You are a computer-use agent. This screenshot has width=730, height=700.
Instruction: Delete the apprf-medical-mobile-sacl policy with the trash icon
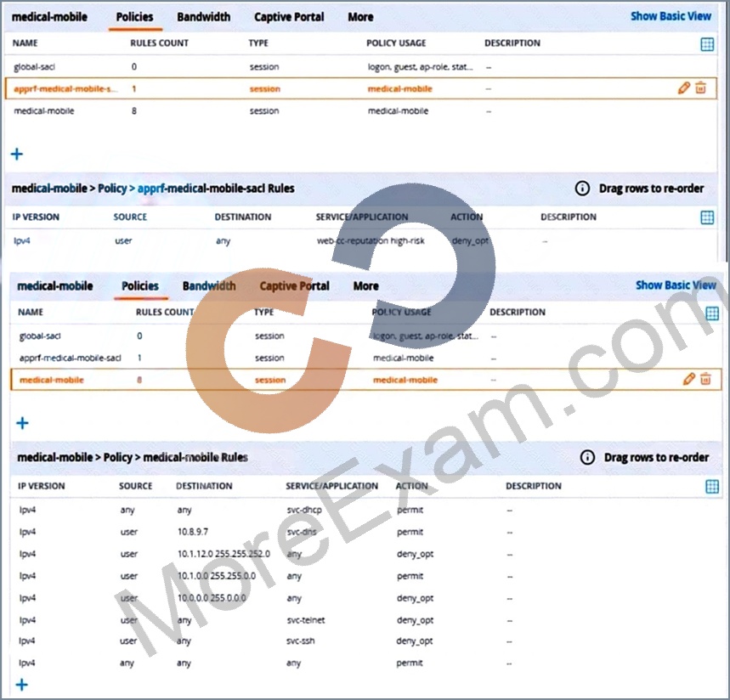coord(700,88)
